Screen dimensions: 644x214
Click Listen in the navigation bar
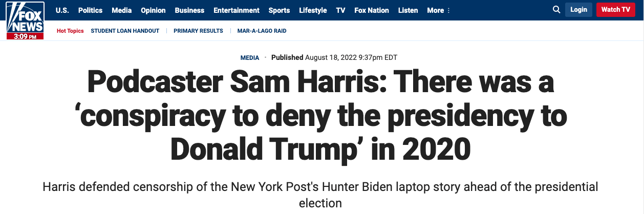point(408,10)
